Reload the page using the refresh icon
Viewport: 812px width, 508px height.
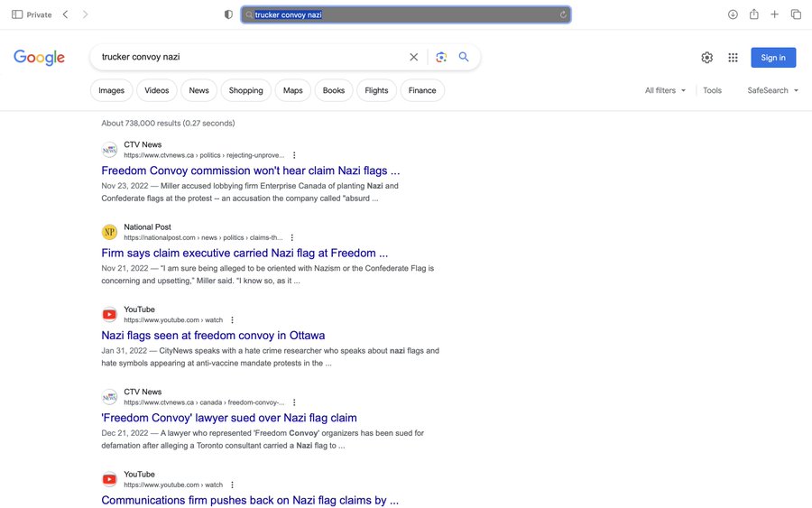[563, 14]
